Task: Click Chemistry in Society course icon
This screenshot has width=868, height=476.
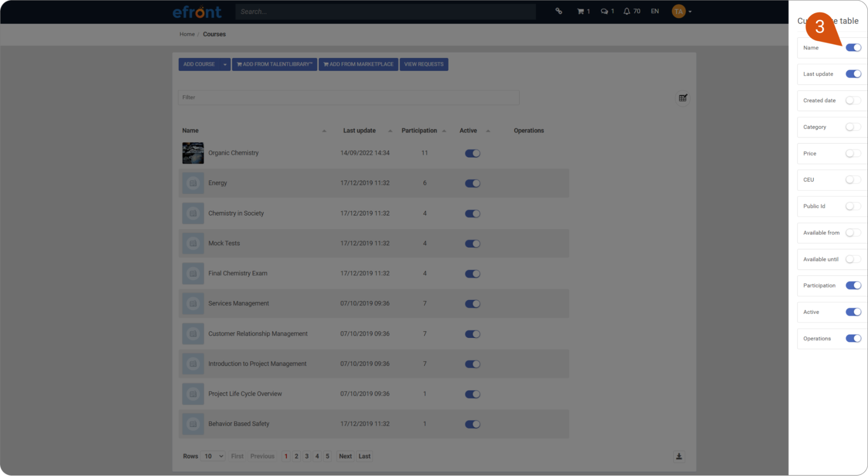Action: (x=193, y=213)
